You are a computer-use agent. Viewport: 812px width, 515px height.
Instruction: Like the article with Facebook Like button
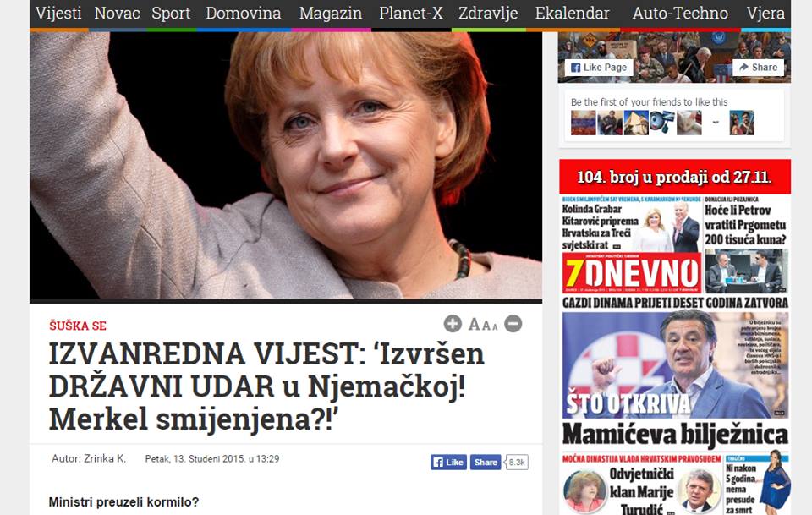tap(448, 463)
